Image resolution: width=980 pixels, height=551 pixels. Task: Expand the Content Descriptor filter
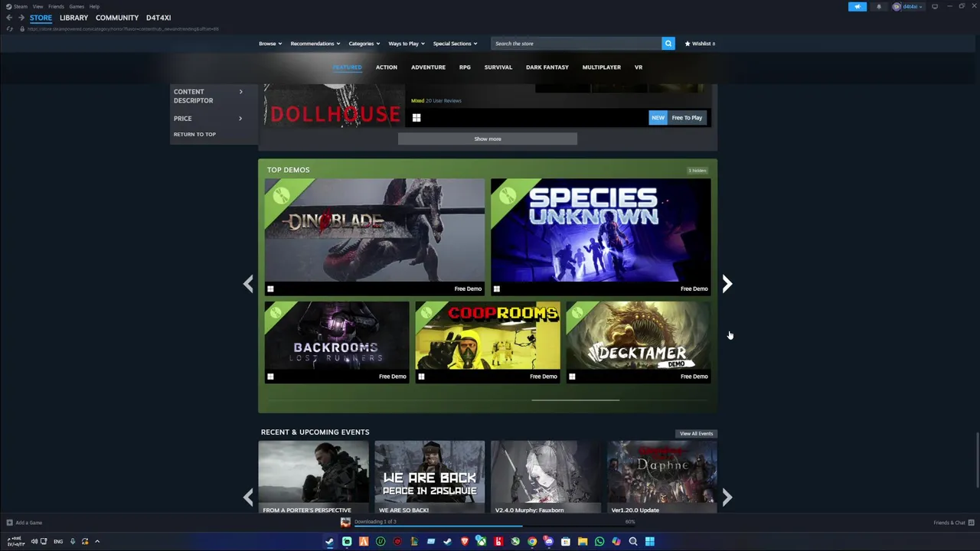[x=207, y=96]
